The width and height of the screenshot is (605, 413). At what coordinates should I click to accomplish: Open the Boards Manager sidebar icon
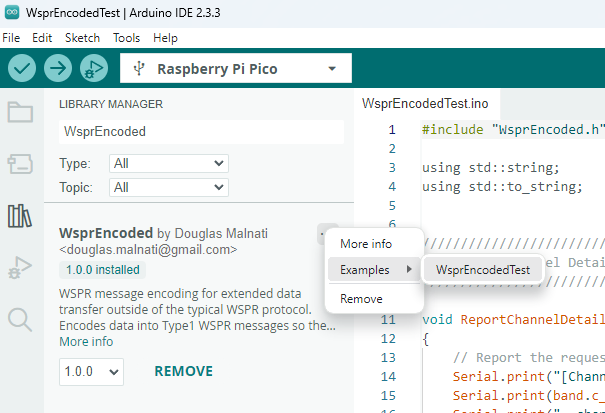(x=20, y=163)
